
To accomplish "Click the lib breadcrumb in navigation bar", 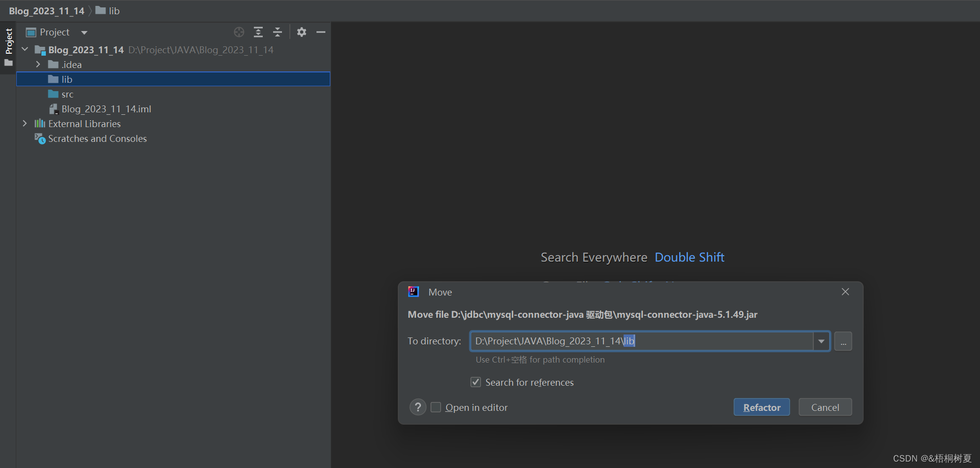I will (x=107, y=11).
